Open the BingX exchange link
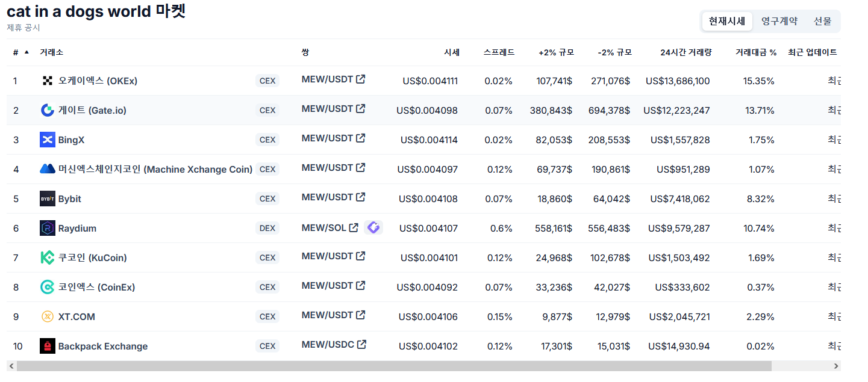 [71, 140]
